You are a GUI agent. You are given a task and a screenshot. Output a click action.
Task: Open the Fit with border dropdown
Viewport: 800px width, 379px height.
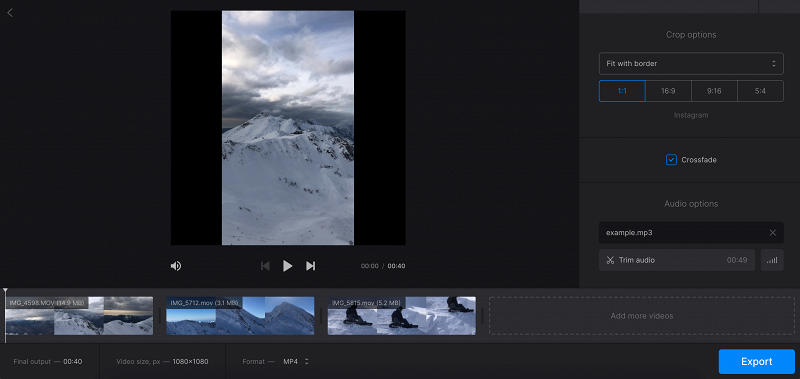(x=691, y=64)
